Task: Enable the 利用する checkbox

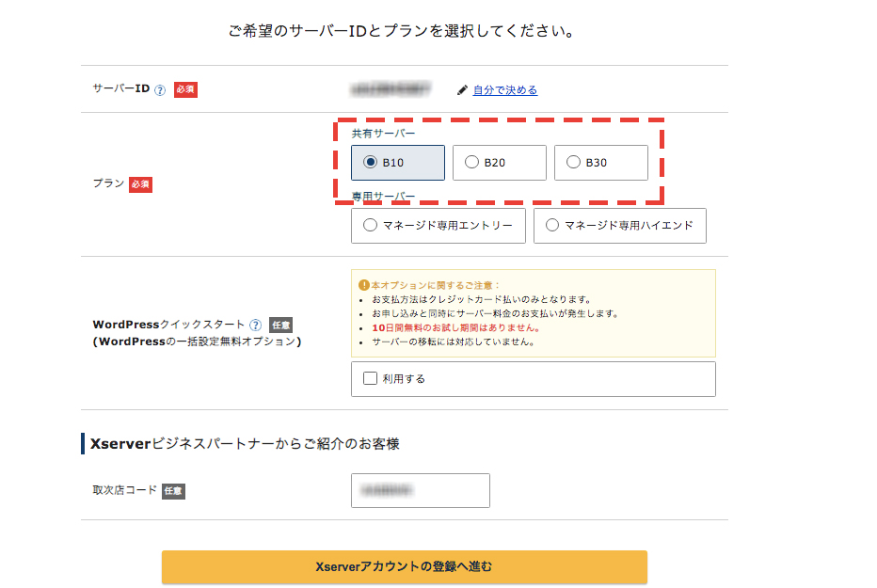Action: coord(371,378)
